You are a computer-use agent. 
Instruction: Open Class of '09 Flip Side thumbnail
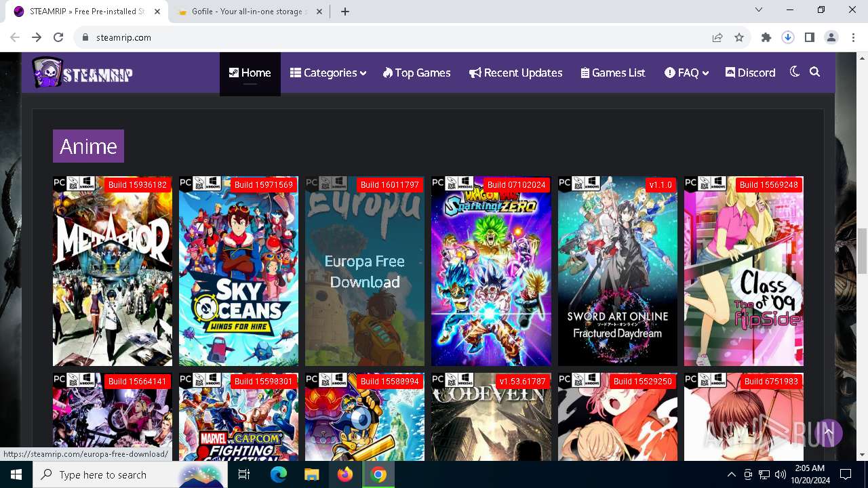(744, 271)
